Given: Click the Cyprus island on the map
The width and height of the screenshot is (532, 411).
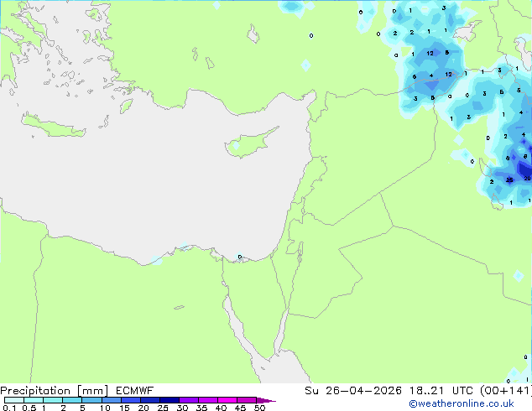Looking at the screenshot, I should (250, 143).
